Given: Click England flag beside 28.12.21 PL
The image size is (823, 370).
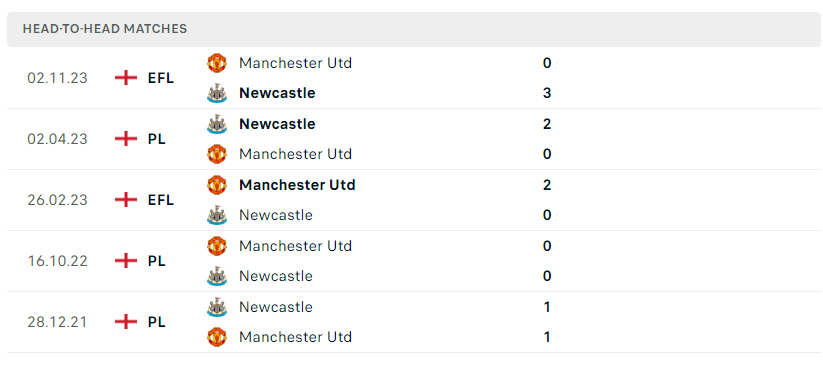Looking at the screenshot, I should pos(126,322).
